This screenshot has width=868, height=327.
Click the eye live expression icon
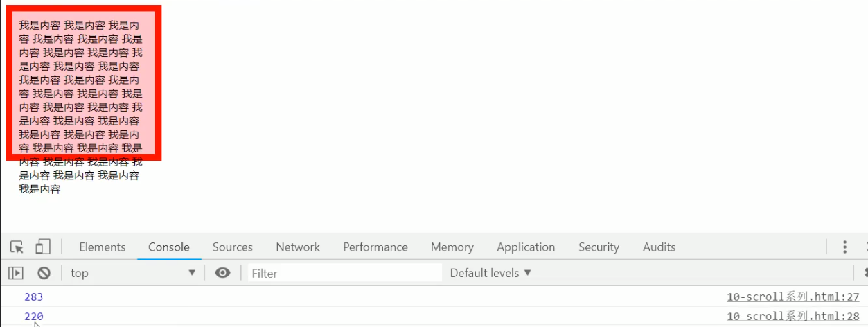[222, 273]
